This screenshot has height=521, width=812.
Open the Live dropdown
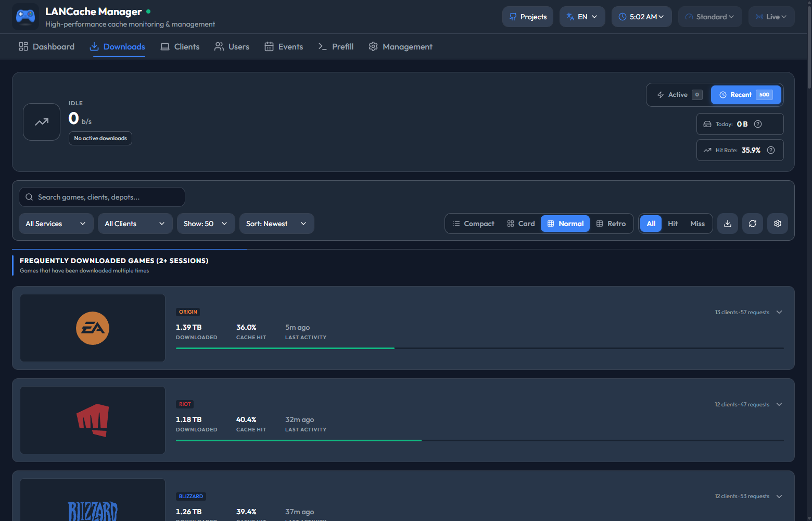point(771,17)
